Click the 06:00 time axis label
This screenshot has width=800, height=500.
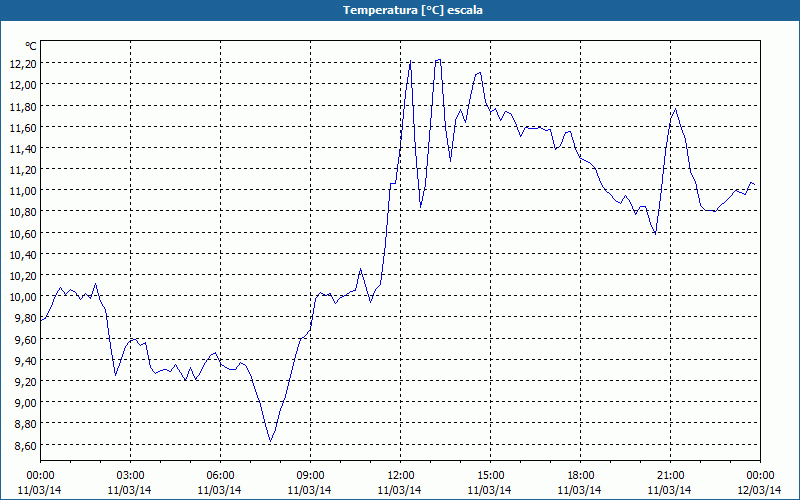[x=220, y=475]
